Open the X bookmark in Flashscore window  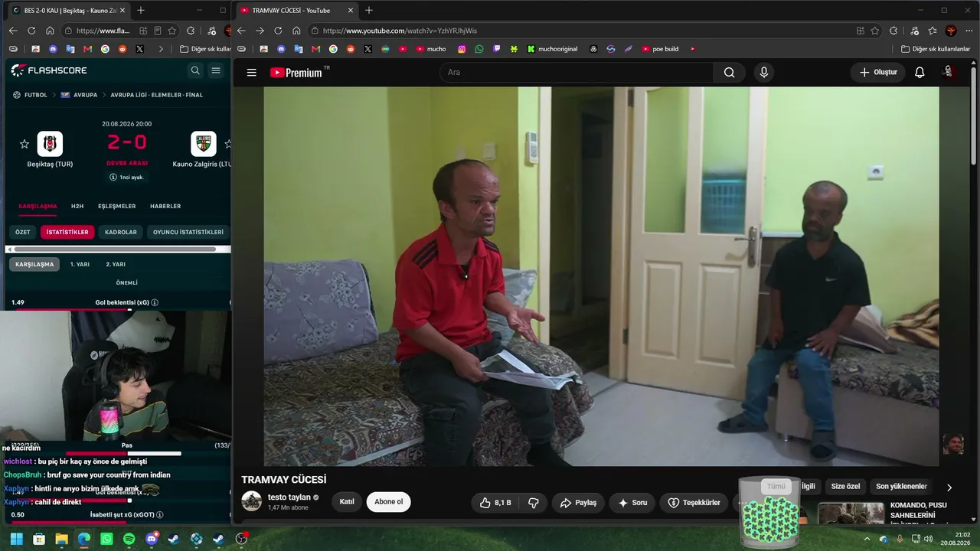click(x=139, y=49)
